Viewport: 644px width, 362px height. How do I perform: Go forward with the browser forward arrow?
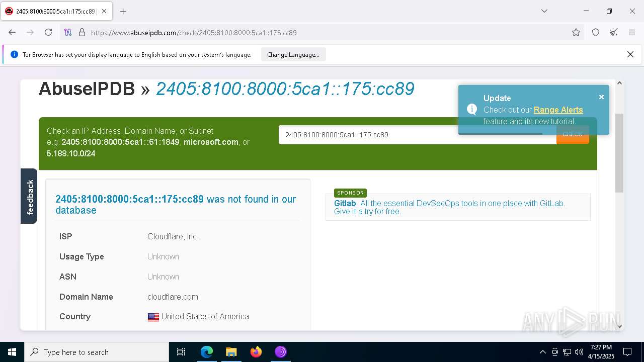point(30,32)
